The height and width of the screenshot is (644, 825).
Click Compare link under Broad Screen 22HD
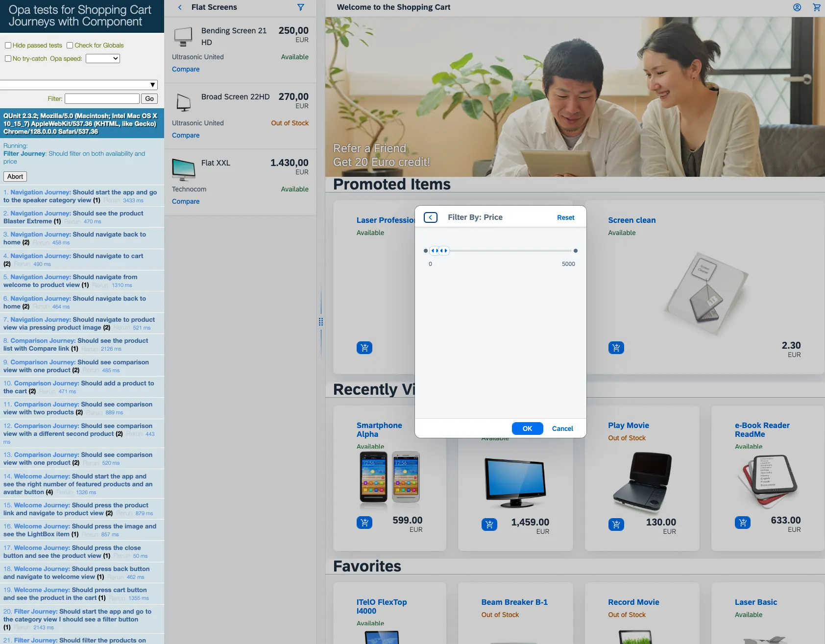click(186, 135)
